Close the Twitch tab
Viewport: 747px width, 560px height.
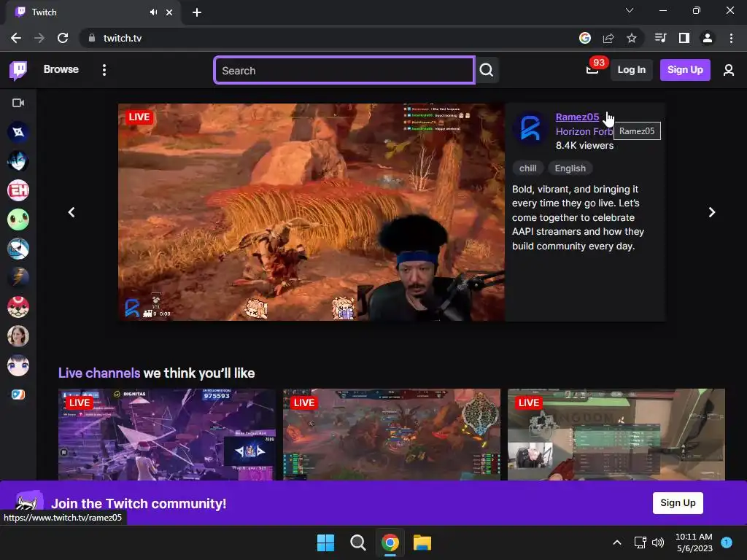[169, 12]
